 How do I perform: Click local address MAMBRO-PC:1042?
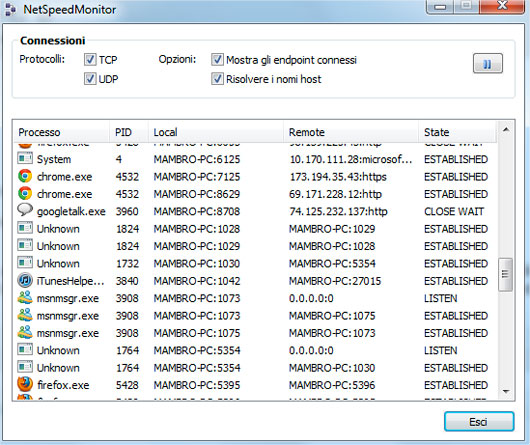tap(197, 281)
